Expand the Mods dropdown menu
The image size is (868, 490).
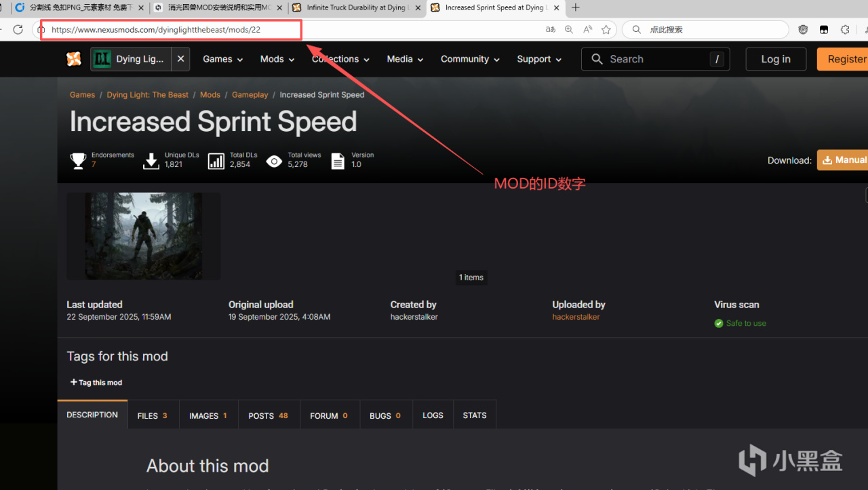(x=277, y=59)
